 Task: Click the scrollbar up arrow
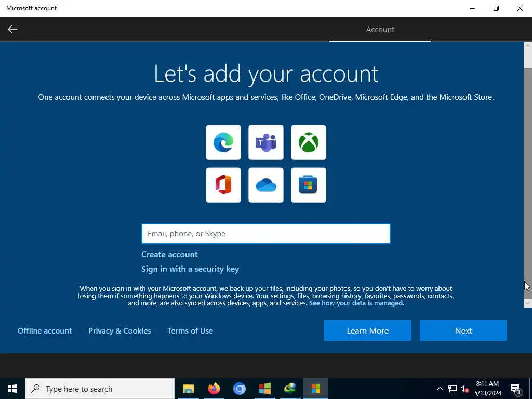coord(528,46)
